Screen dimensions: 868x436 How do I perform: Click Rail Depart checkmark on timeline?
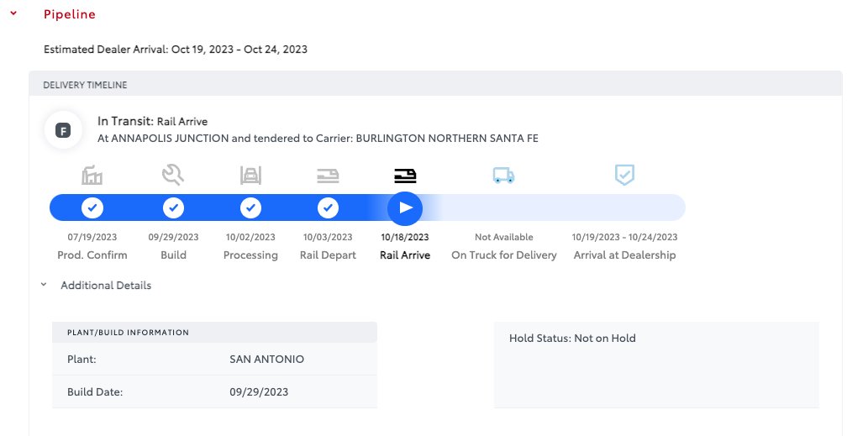click(x=328, y=208)
